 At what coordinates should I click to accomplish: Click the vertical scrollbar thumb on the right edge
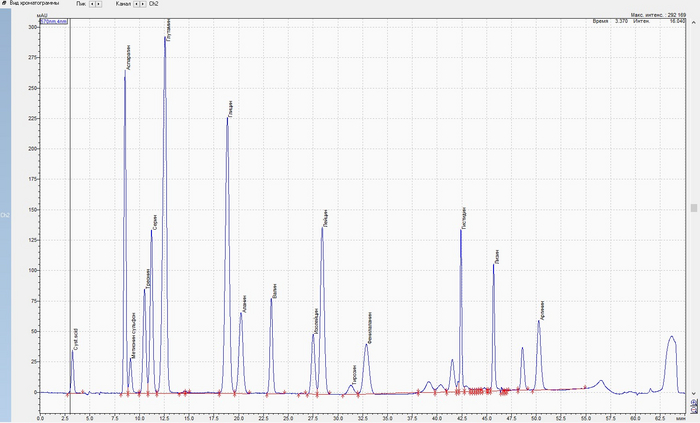(x=693, y=208)
